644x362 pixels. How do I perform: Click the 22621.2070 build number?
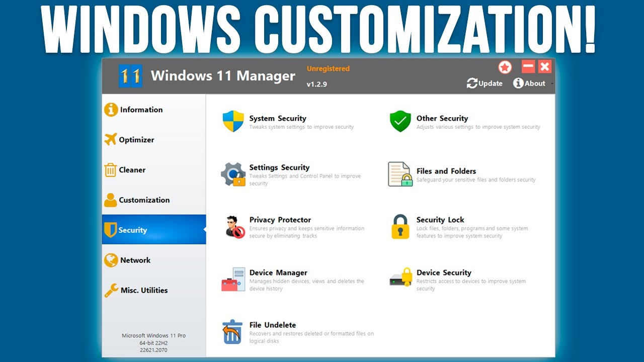point(154,350)
